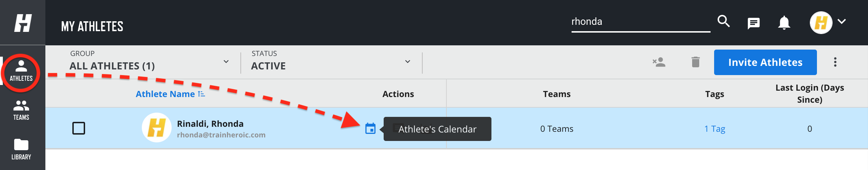Open the profile avatar dropdown chevron
The height and width of the screenshot is (170, 868).
click(842, 22)
